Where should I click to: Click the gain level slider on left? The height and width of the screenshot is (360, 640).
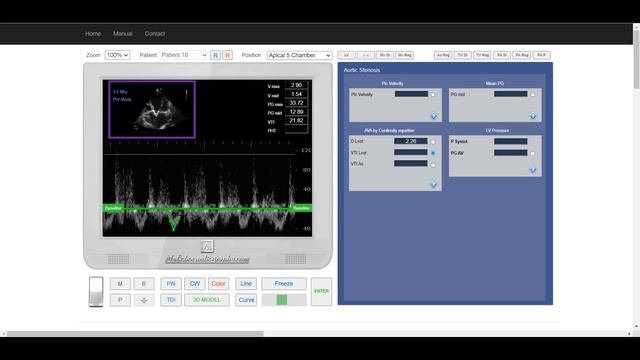click(x=96, y=291)
